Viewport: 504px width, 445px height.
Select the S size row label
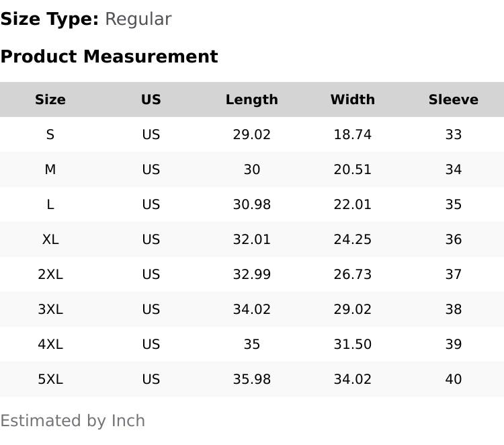50,134
